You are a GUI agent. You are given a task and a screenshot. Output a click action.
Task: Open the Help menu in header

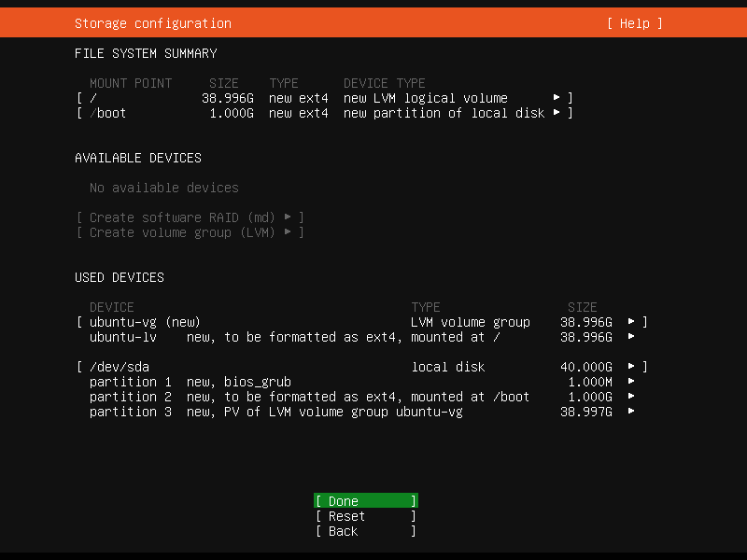coord(635,23)
